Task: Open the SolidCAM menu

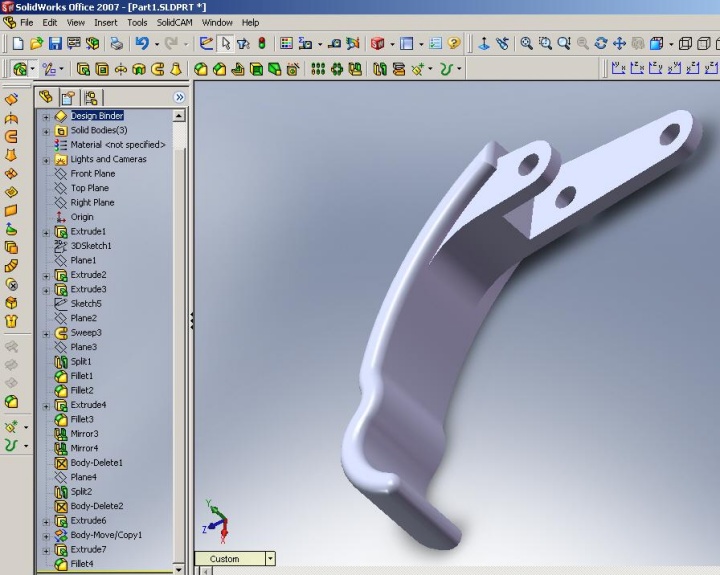Action: tap(175, 22)
